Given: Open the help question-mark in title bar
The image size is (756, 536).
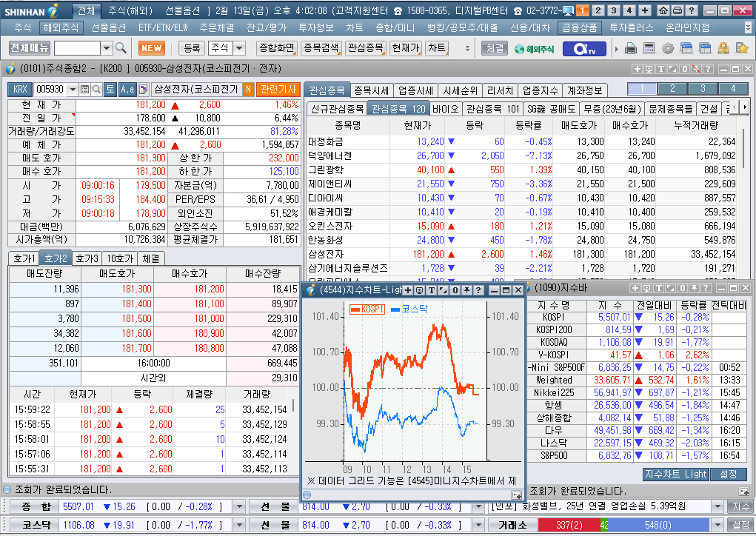Looking at the screenshot, I should coord(692,10).
